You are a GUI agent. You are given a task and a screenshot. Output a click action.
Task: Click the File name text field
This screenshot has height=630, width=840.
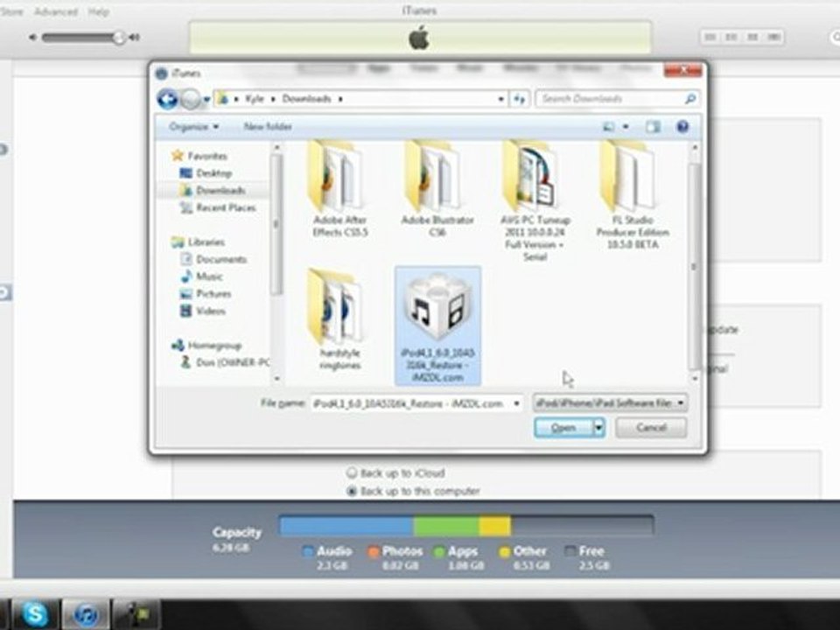pyautogui.click(x=416, y=403)
